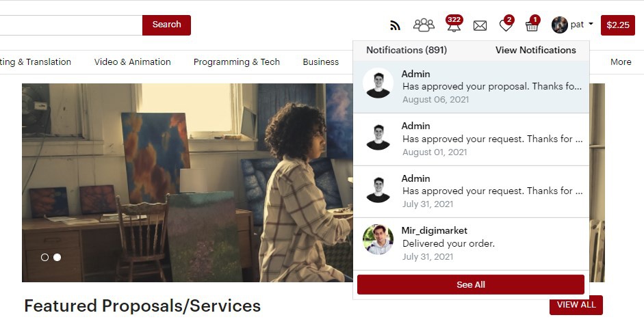Screen dimensions: 644x326
Task: Open the messages envelope icon
Action: click(x=480, y=26)
